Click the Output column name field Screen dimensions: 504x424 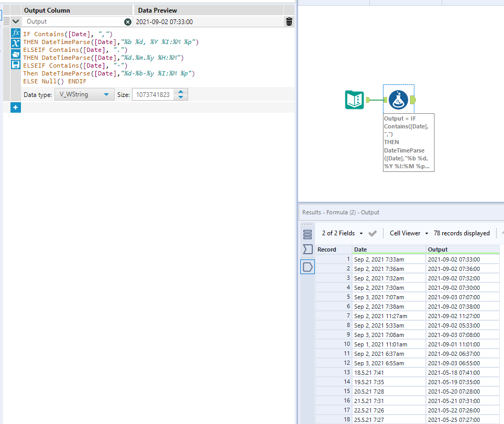73,21
